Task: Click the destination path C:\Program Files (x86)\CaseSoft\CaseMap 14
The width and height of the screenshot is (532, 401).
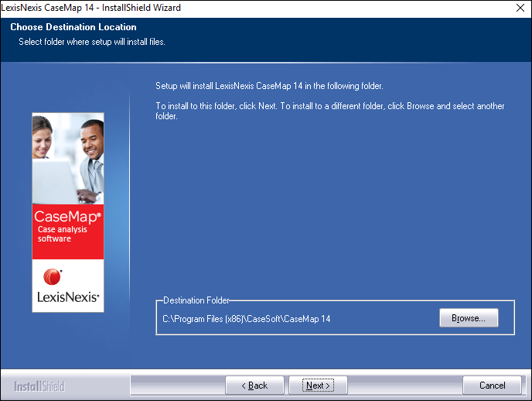Action: (x=247, y=319)
